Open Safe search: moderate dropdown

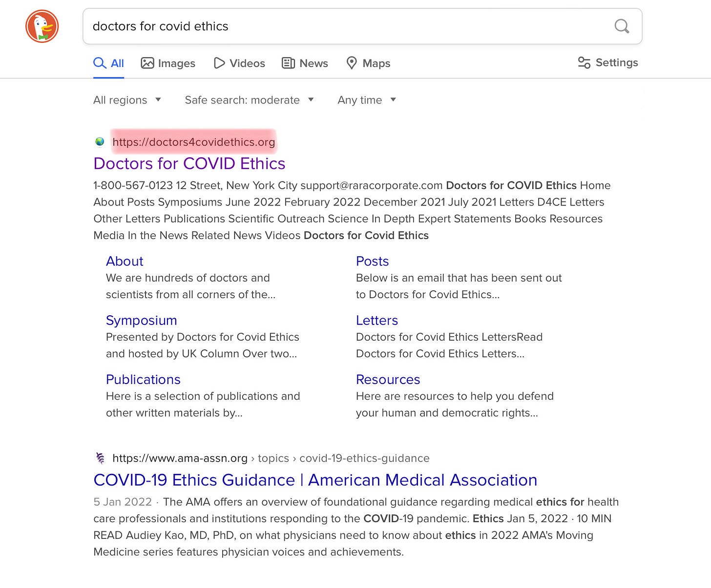click(x=249, y=100)
